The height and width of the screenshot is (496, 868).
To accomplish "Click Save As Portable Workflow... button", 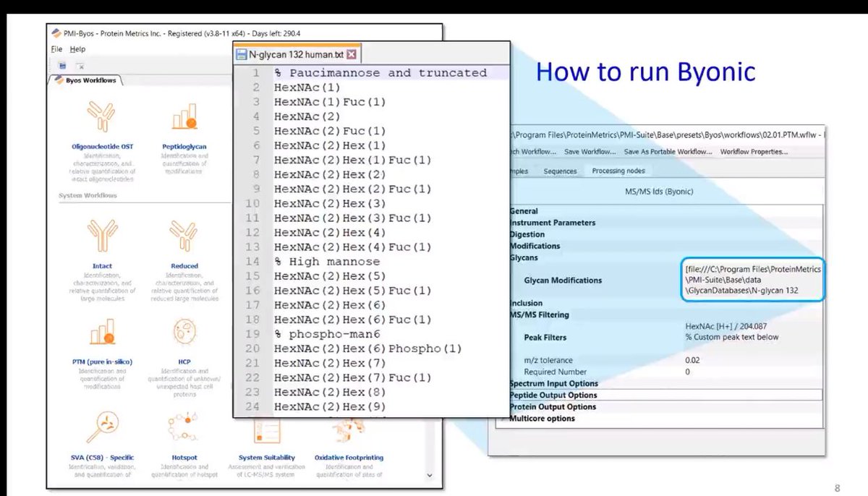I will [x=668, y=152].
